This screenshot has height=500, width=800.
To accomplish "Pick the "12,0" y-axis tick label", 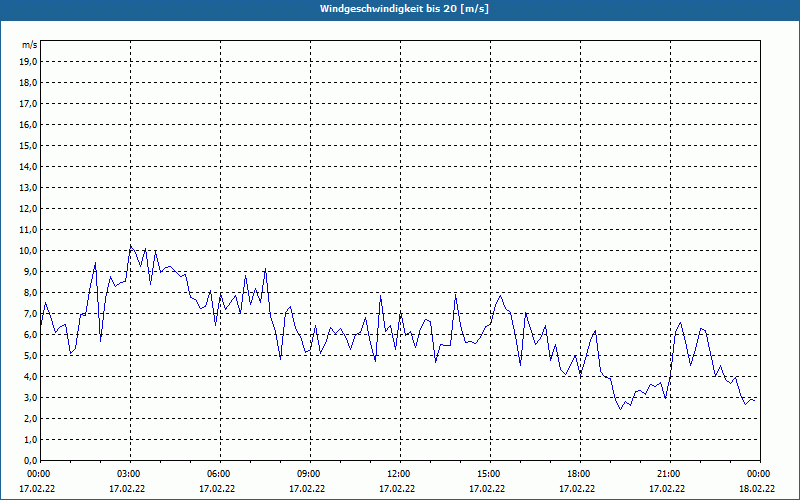I will point(28,209).
